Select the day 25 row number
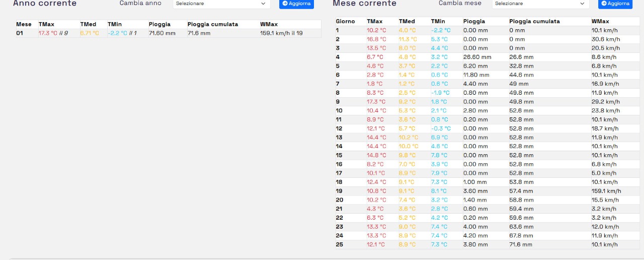 tap(339, 244)
